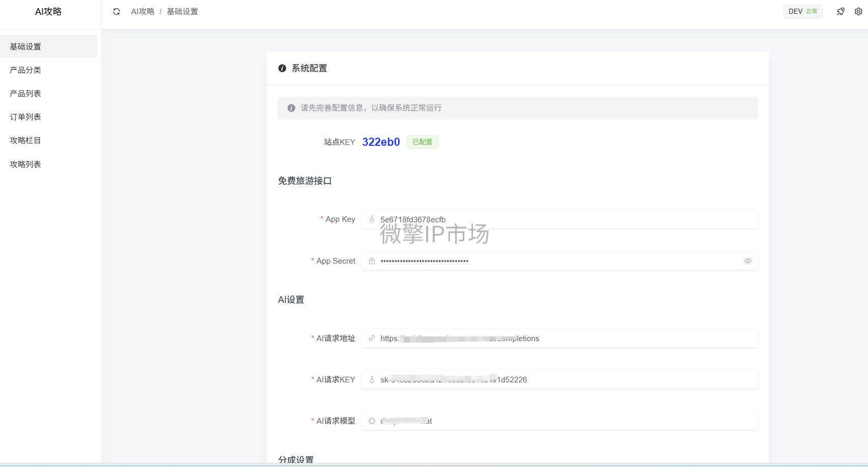Switch to 攻略栏目 section

coord(25,140)
